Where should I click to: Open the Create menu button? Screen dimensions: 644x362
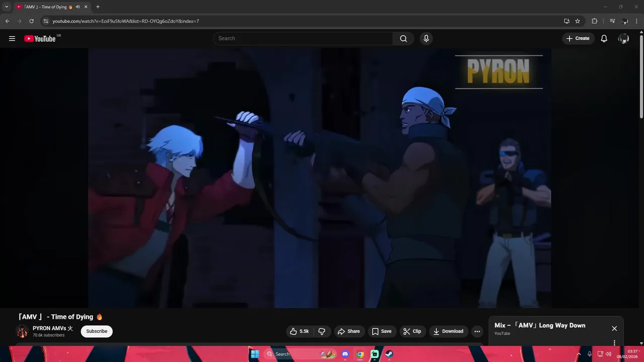click(x=578, y=39)
